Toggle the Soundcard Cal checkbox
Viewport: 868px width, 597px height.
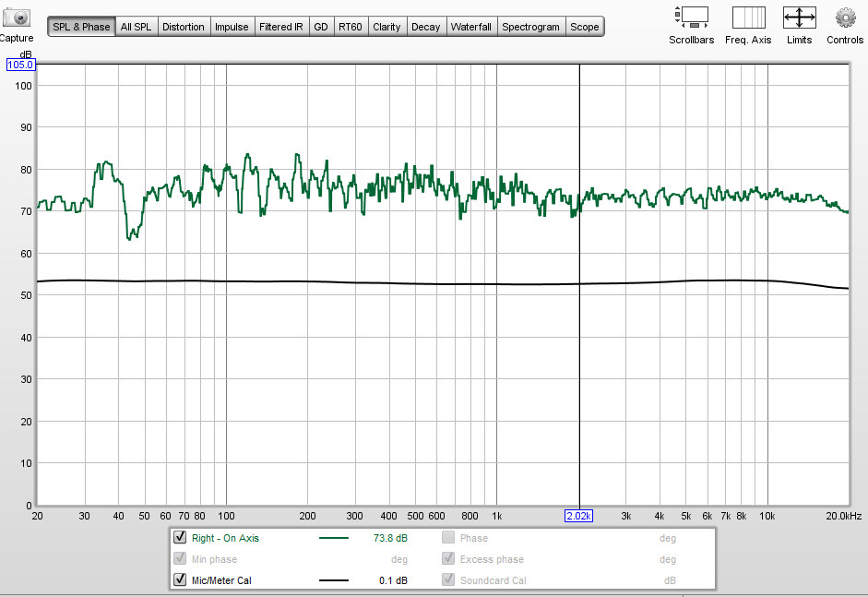448,579
